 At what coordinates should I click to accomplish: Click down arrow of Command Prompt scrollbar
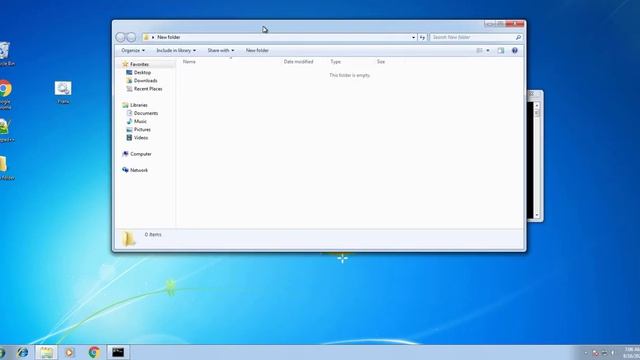(x=537, y=215)
